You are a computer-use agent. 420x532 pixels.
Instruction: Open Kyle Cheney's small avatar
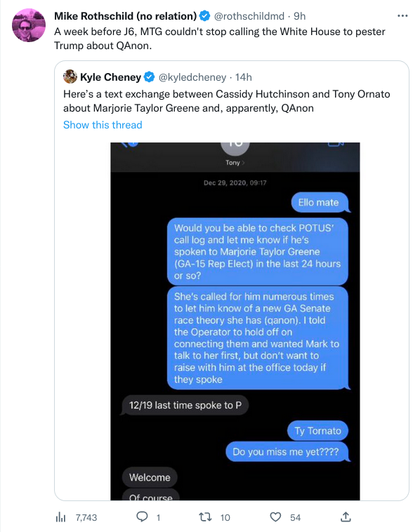[70, 77]
